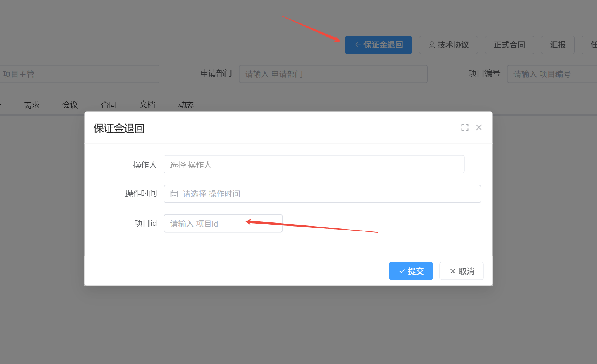
Task: Submit the form with 提交 button
Action: pyautogui.click(x=411, y=271)
